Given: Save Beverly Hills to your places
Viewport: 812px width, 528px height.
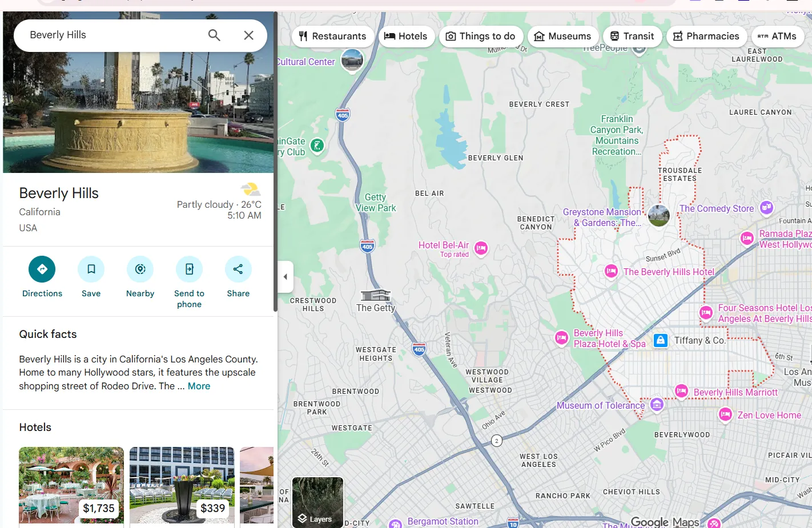Looking at the screenshot, I should coord(91,277).
